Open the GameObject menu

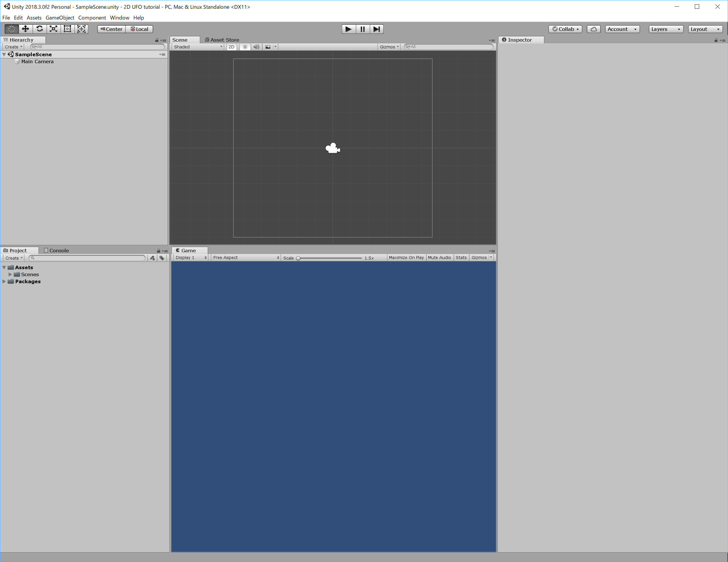point(60,18)
